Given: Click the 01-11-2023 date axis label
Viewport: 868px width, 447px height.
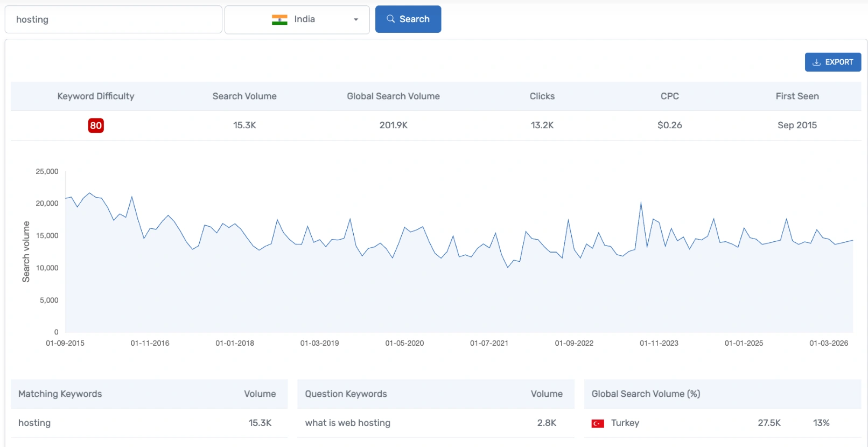Looking at the screenshot, I should click(659, 343).
